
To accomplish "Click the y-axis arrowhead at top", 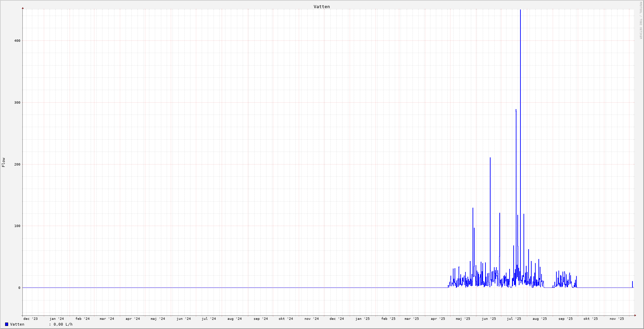I will coord(23,8).
